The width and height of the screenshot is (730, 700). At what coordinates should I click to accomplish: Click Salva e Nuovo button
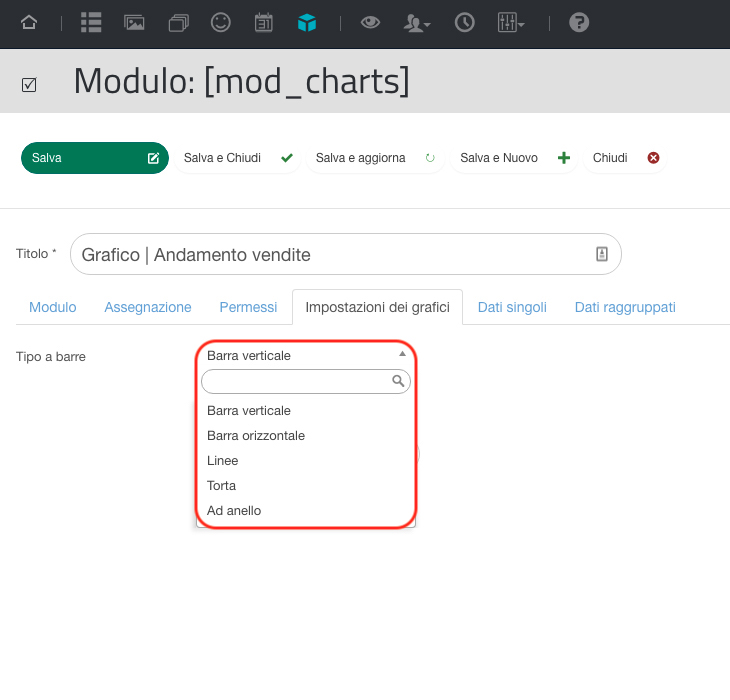[x=514, y=158]
